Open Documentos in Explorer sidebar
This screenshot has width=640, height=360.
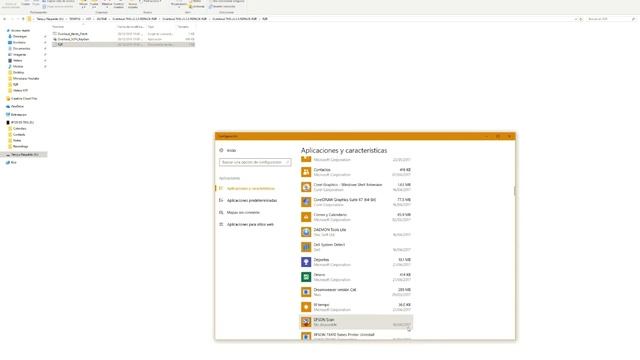tap(21, 48)
